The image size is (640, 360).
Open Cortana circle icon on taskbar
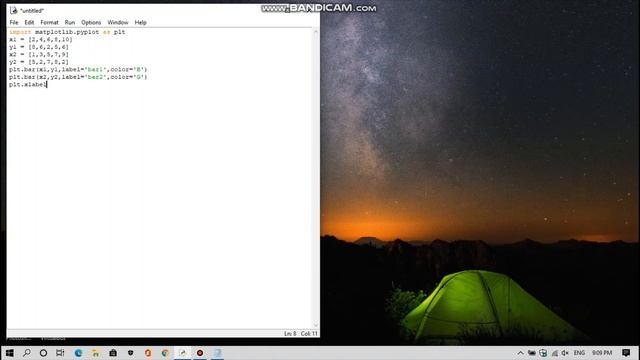[43, 353]
